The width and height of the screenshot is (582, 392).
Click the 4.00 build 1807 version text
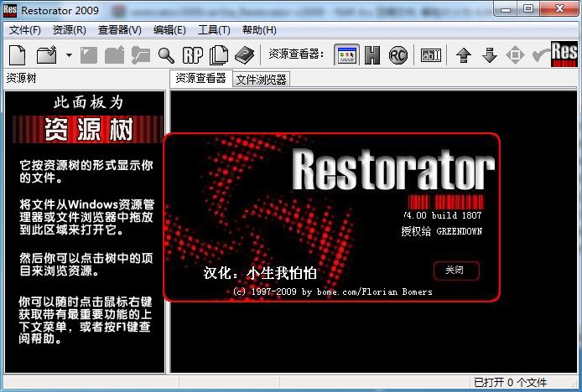pyautogui.click(x=443, y=215)
